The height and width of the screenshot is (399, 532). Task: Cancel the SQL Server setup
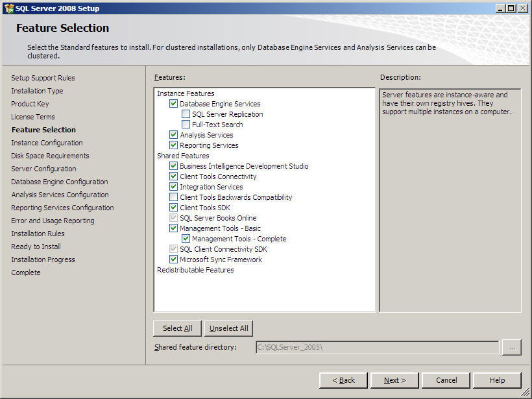point(446,380)
